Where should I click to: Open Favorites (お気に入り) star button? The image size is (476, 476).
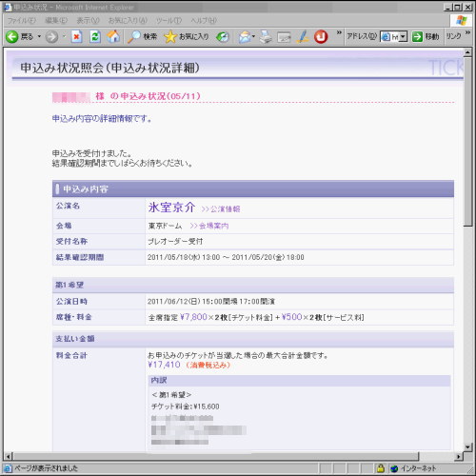pyautogui.click(x=187, y=37)
